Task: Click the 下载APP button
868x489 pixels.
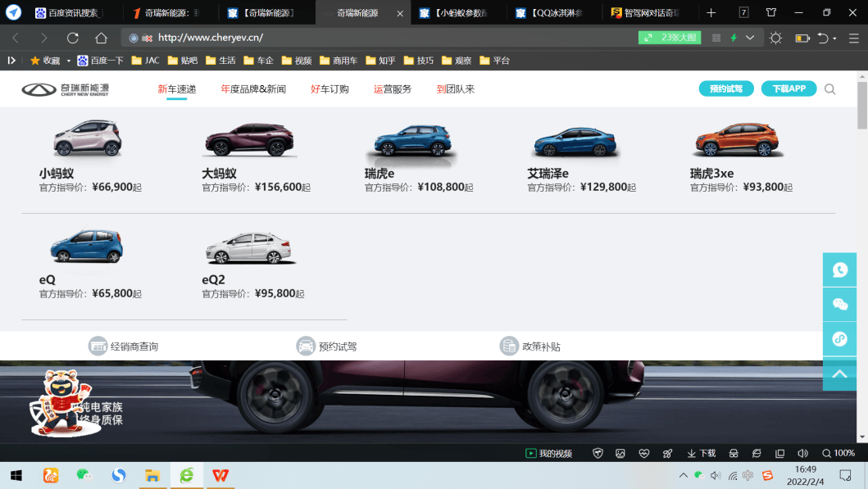Action: pos(788,88)
